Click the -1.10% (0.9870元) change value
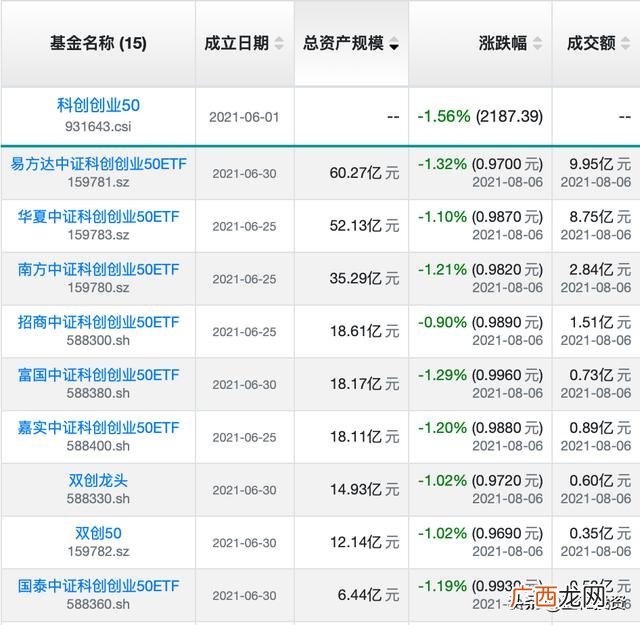This screenshot has height=625, width=640. [480, 217]
